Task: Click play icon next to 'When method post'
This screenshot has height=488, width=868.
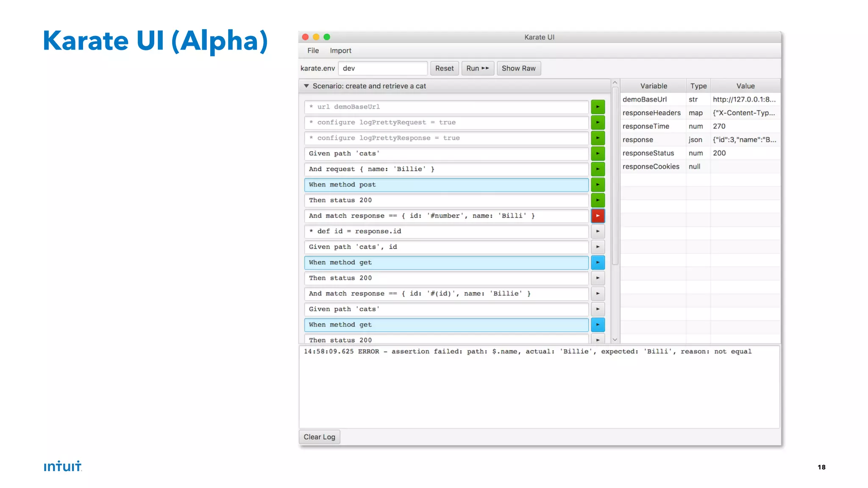Action: (598, 185)
